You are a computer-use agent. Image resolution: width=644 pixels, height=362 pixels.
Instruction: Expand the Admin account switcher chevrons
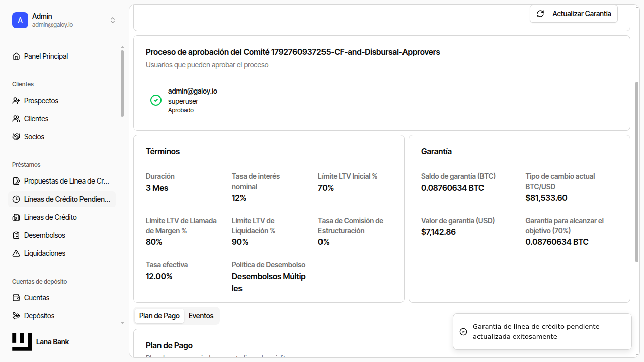(x=113, y=20)
